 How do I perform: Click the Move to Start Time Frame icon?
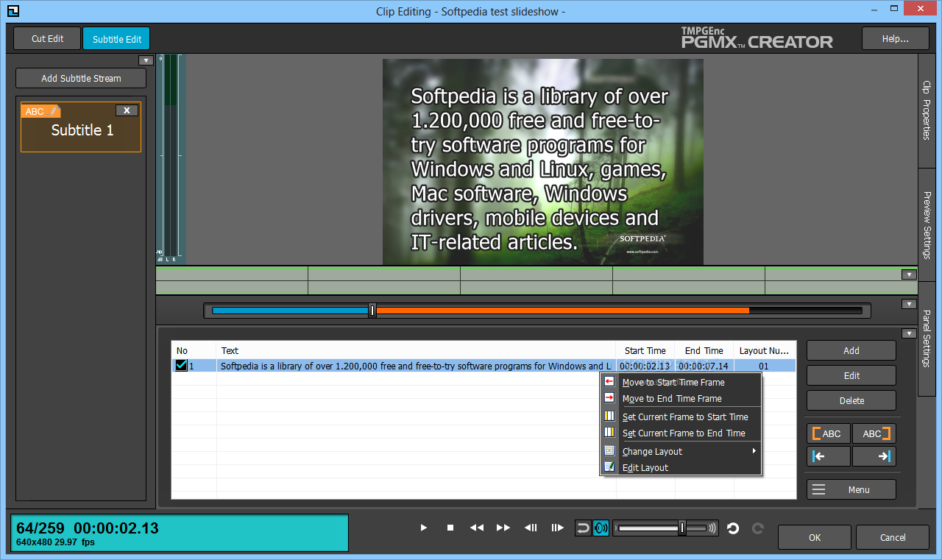click(609, 382)
